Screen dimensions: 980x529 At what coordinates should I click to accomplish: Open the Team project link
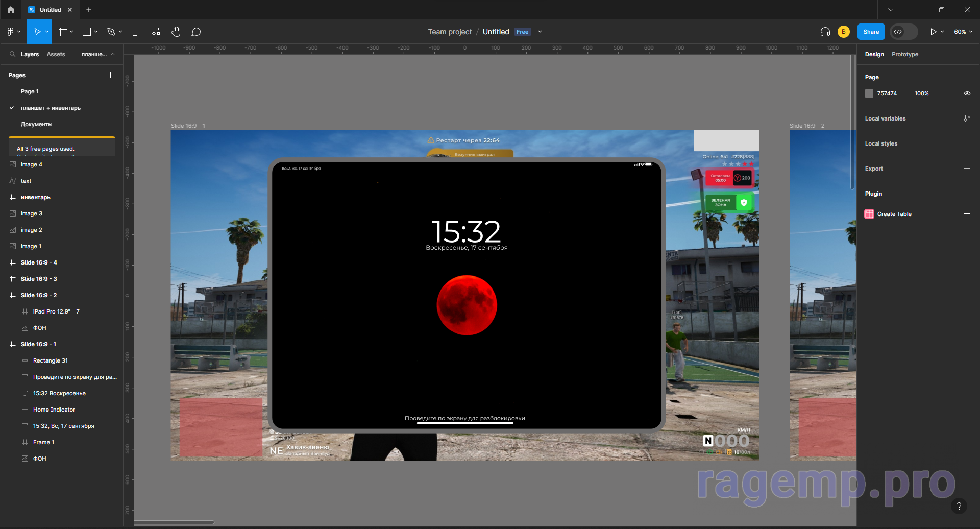coord(450,32)
